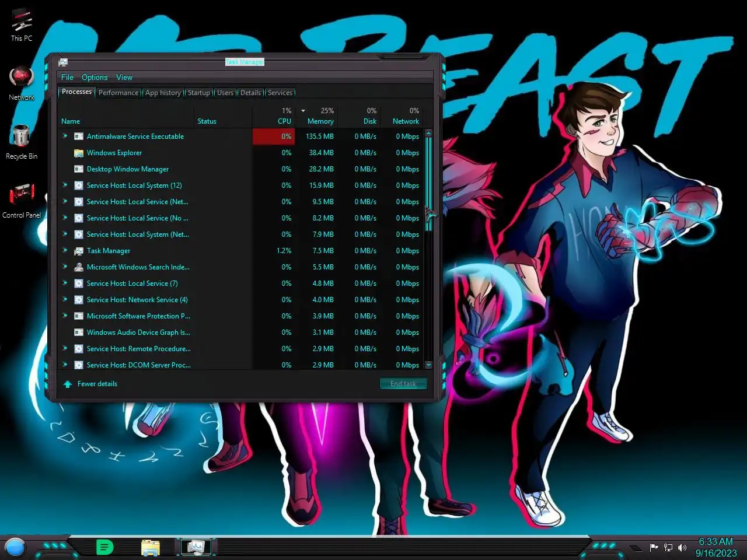Sort processes by the Name column
Viewport: 747px width, 560px height.
click(126, 117)
